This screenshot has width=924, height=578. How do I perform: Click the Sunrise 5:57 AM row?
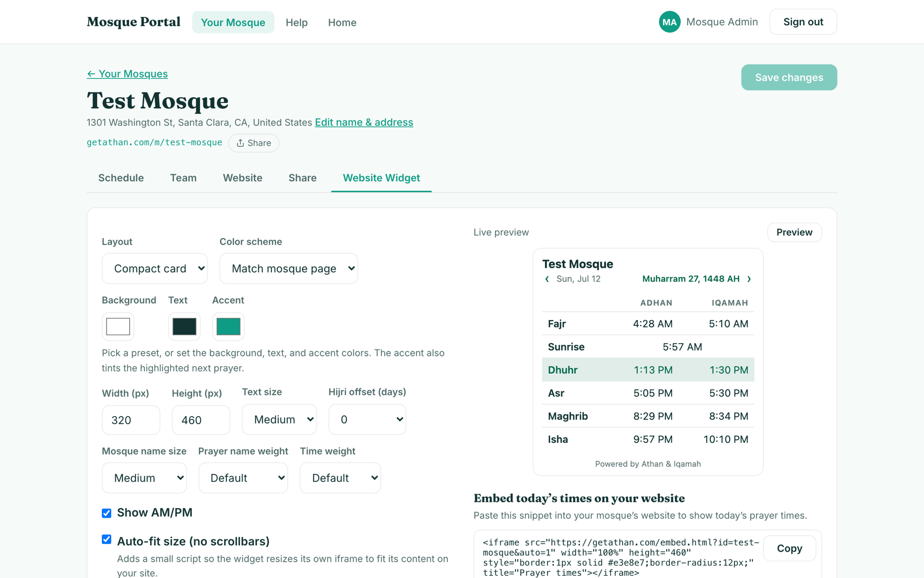(x=648, y=347)
